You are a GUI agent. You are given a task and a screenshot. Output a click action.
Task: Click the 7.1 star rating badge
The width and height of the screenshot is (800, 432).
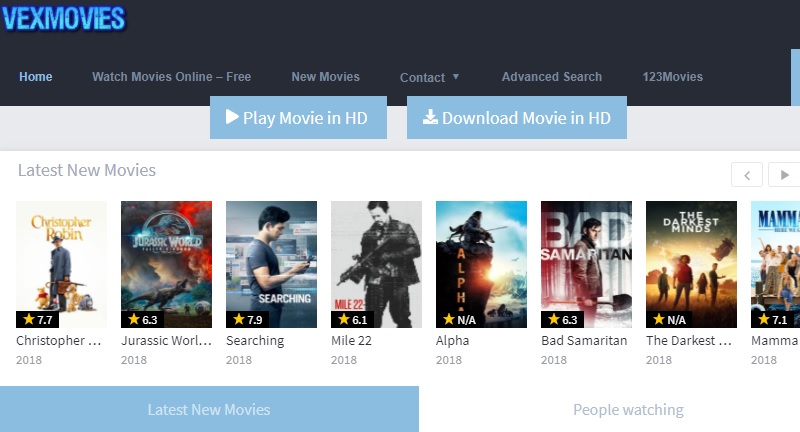[772, 319]
